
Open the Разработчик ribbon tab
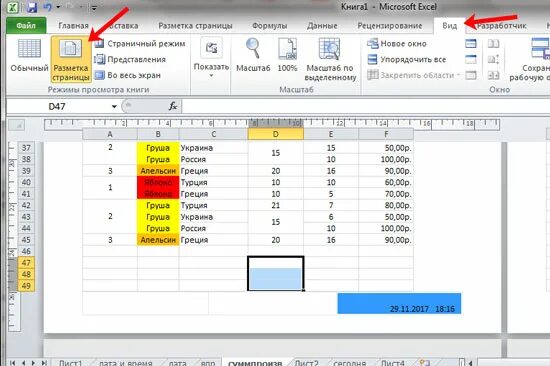click(x=502, y=26)
